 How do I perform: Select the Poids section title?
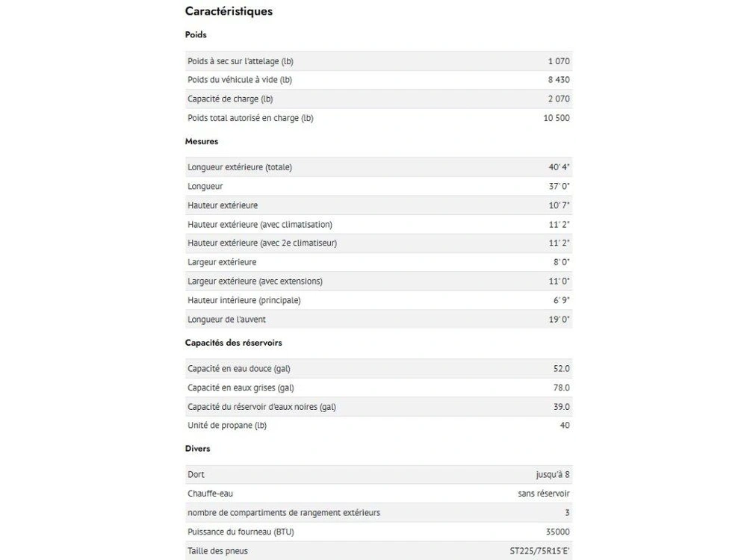[x=196, y=35]
